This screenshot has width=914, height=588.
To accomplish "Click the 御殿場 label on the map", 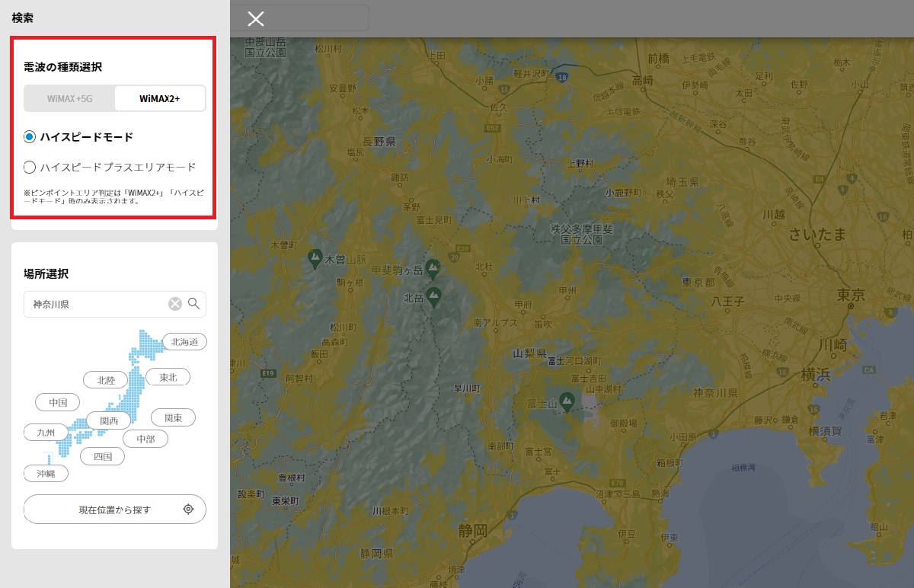I will tap(625, 423).
